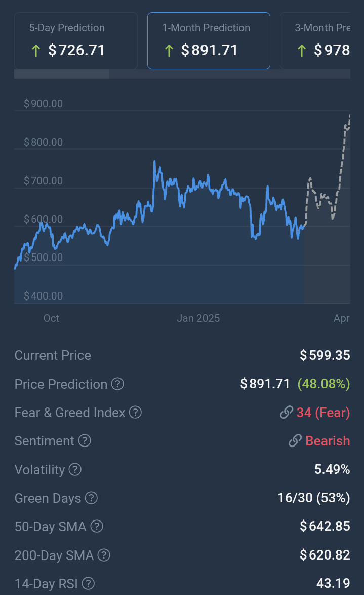This screenshot has height=595, width=364.
Task: Open the 34 (Fear) index link
Action: (323, 413)
